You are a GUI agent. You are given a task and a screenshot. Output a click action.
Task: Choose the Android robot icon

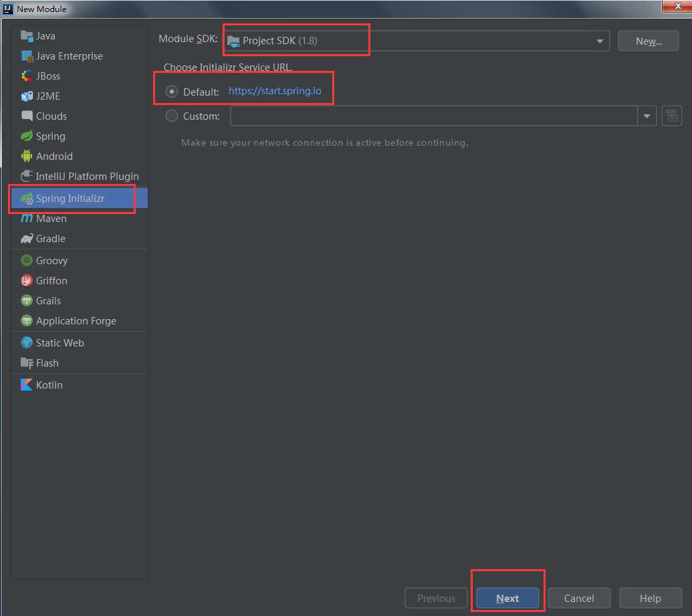click(27, 156)
